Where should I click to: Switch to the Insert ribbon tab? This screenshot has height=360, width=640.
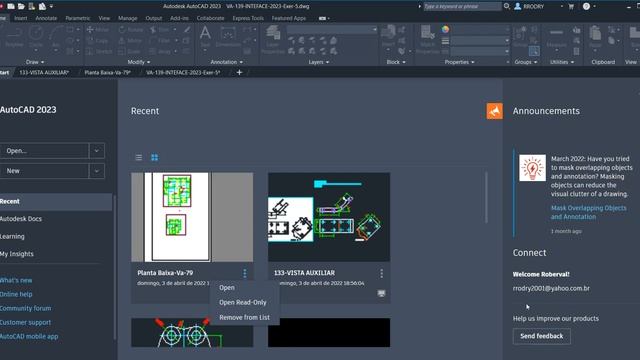pos(20,18)
